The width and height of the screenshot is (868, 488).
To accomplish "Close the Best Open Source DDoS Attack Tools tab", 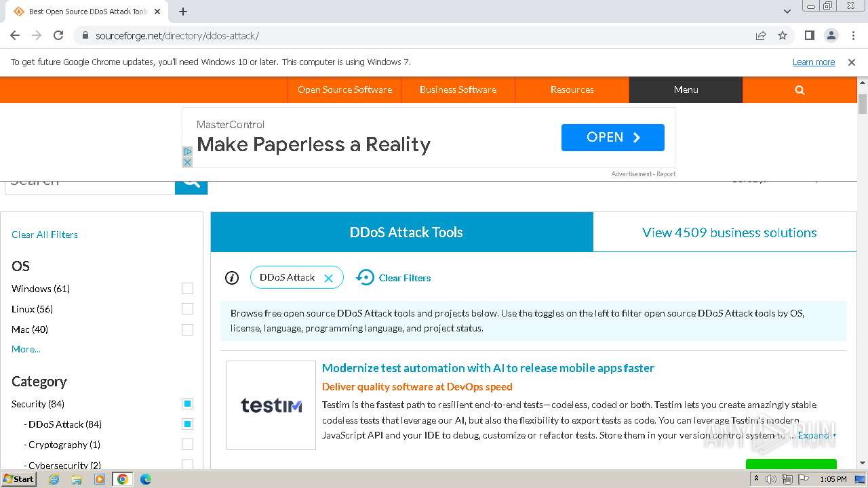I will pyautogui.click(x=157, y=12).
